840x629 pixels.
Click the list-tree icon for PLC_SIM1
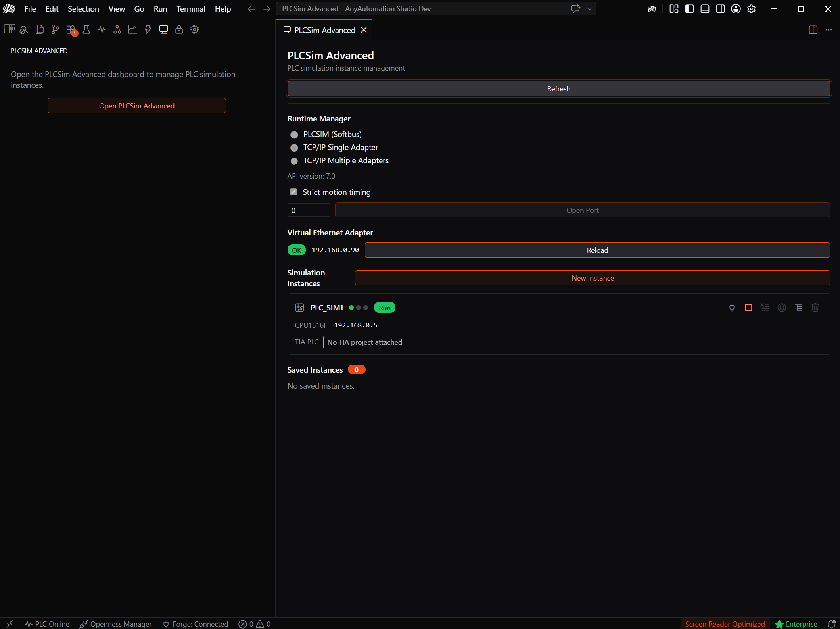(x=799, y=308)
